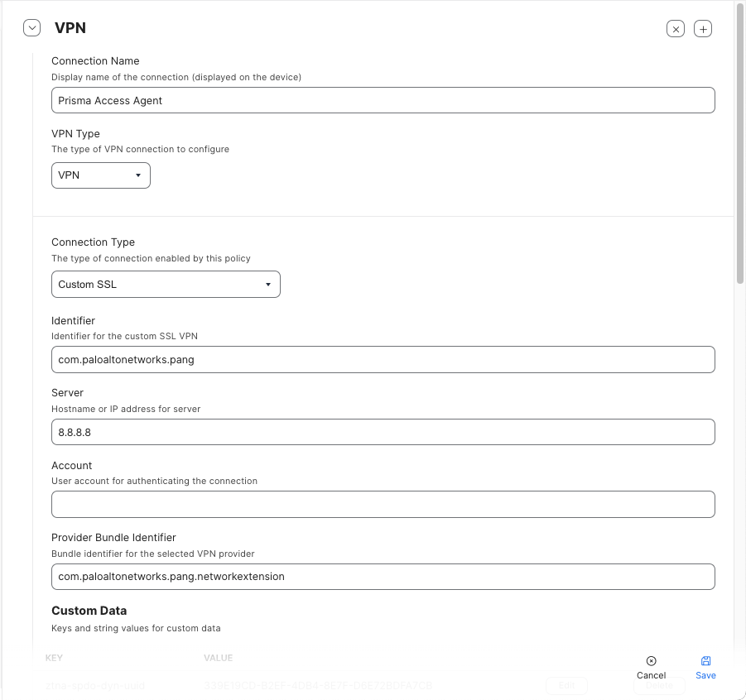
Task: Click the floppy disk Save icon
Action: click(705, 661)
